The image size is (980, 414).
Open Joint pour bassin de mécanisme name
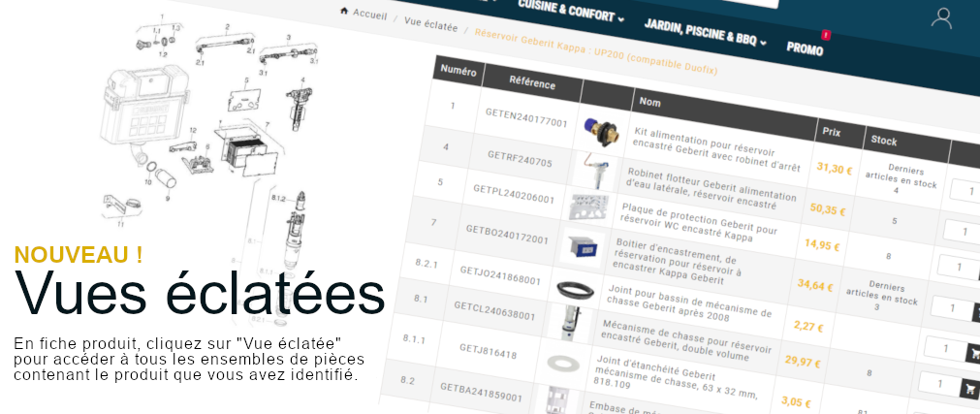[689, 302]
